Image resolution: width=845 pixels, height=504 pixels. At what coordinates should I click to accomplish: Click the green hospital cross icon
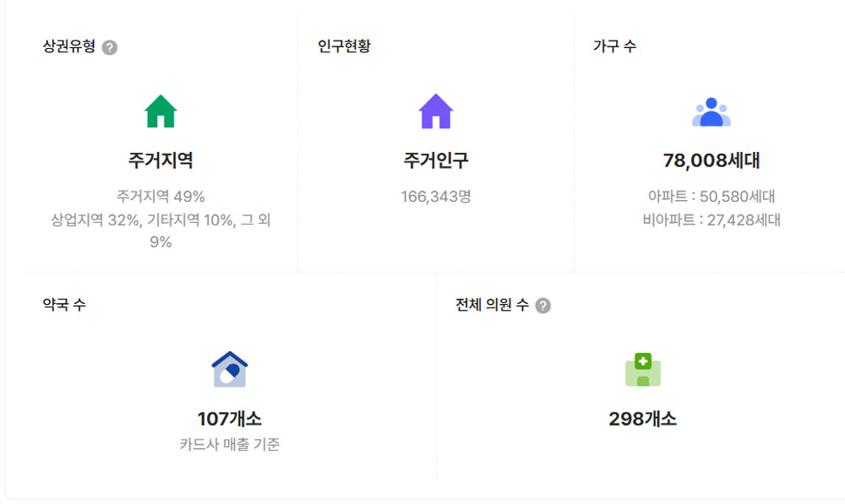643,370
